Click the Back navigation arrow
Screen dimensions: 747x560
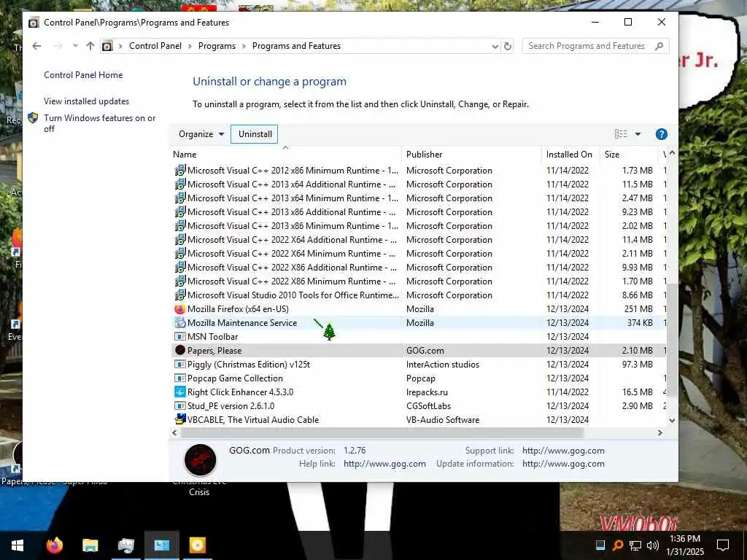36,46
